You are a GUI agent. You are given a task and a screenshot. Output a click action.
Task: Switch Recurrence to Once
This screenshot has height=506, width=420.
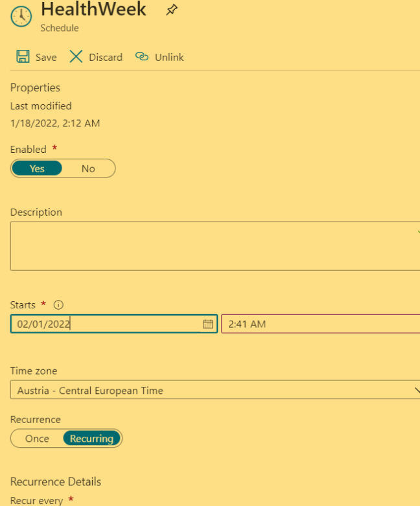coord(37,439)
